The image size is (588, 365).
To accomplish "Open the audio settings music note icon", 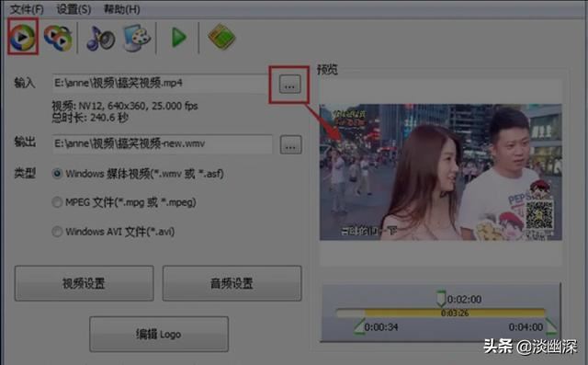I will pos(100,38).
